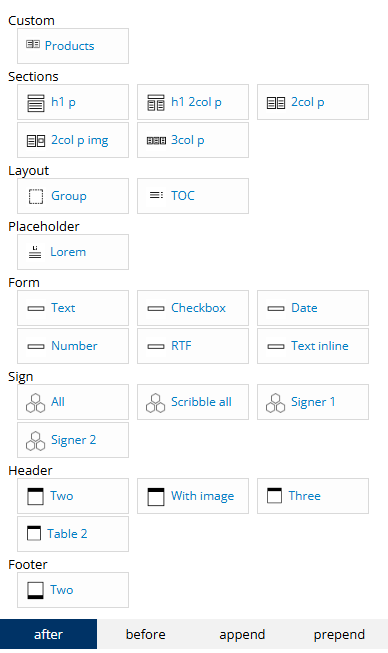
Task: Select the append insert mode
Action: pyautogui.click(x=242, y=634)
